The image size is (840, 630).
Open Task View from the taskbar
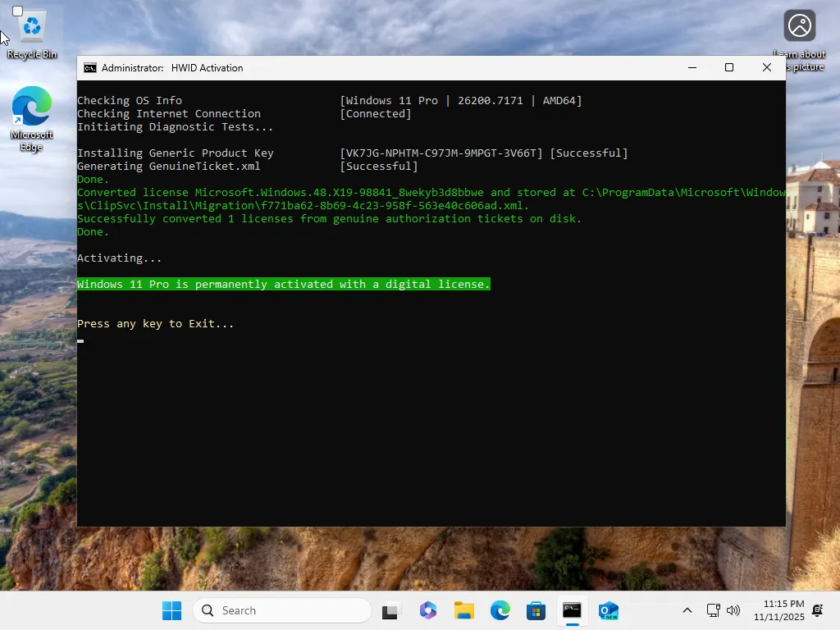pyautogui.click(x=391, y=610)
